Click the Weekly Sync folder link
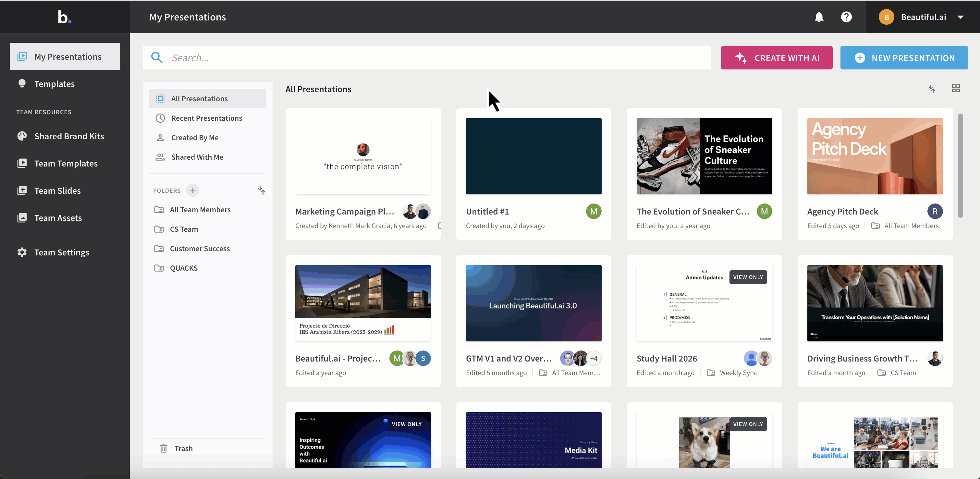The image size is (980, 479). point(732,373)
